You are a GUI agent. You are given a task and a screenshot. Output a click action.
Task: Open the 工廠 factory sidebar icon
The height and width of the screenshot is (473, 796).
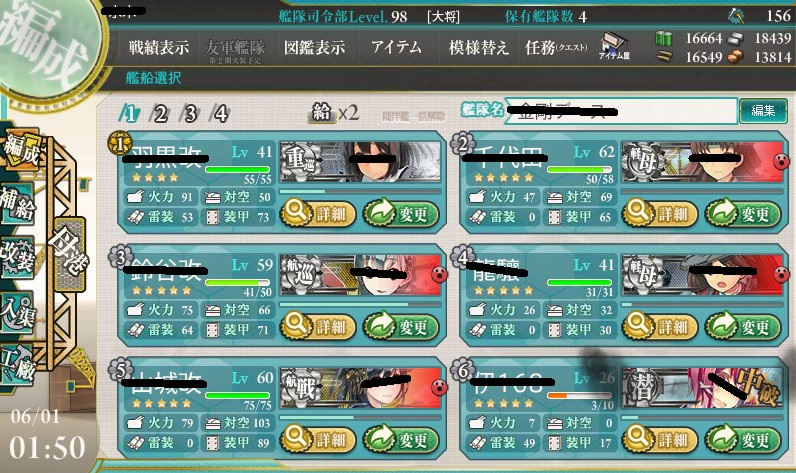(x=18, y=366)
